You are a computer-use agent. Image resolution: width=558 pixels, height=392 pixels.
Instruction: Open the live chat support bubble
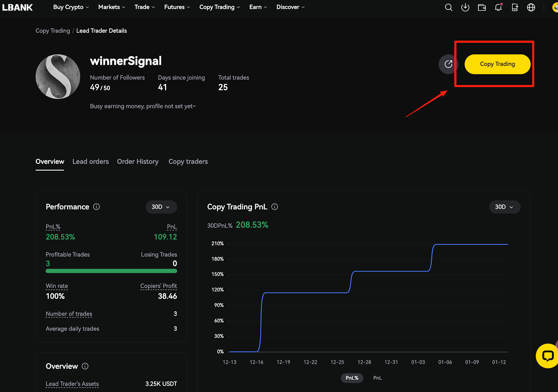(547, 356)
